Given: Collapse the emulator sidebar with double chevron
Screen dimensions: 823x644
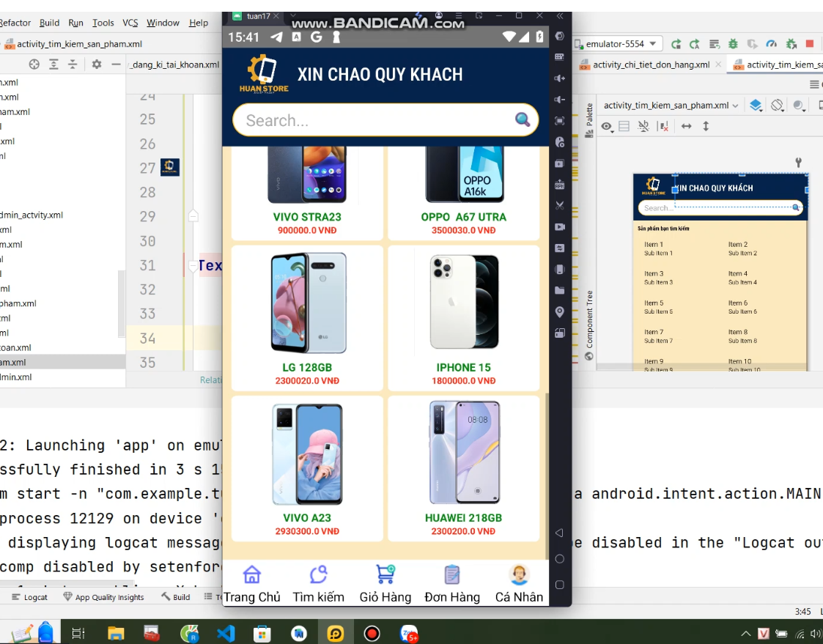Looking at the screenshot, I should point(560,15).
